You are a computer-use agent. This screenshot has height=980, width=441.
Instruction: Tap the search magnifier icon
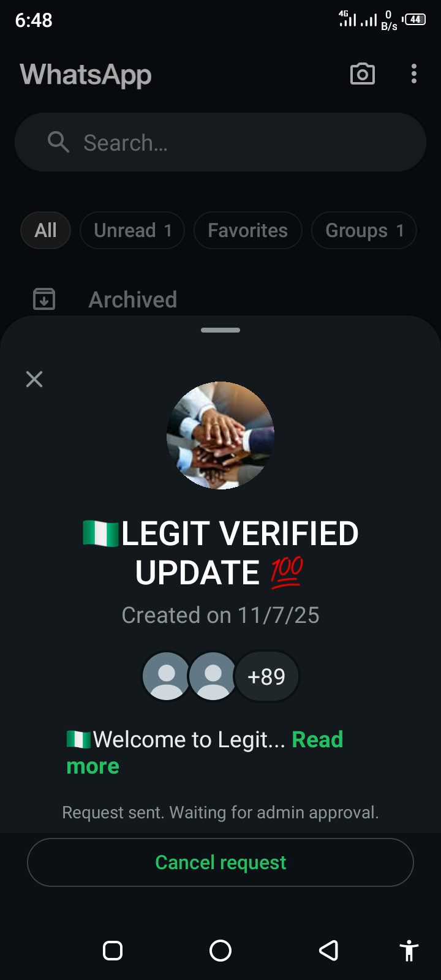58,142
